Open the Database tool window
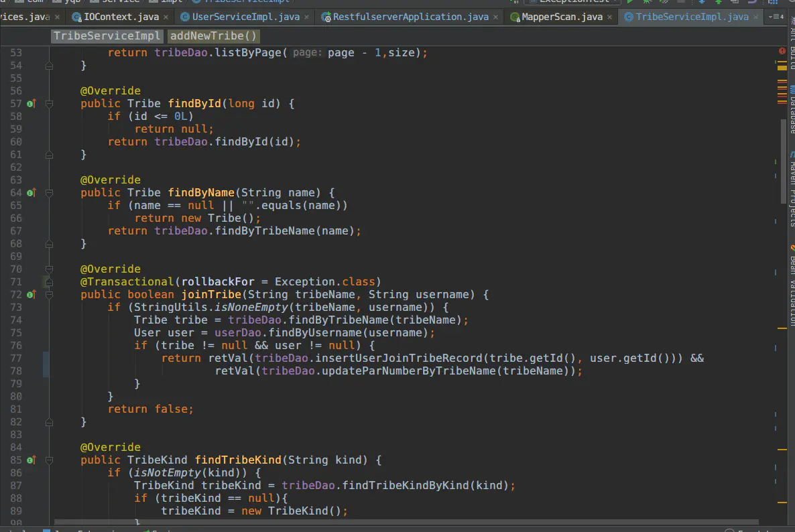Screen dimensions: 795x532 (792, 109)
